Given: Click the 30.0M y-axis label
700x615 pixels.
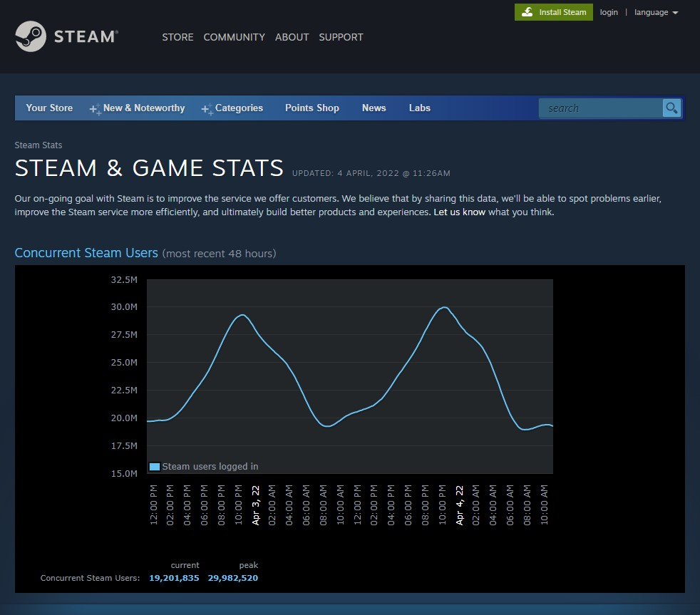Looking at the screenshot, I should click(x=124, y=307).
